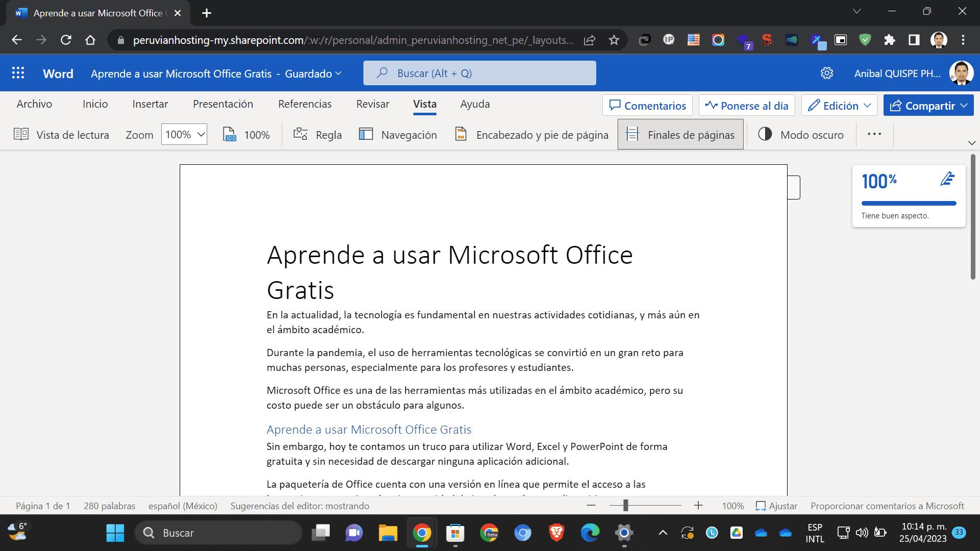980x551 pixels.
Task: Open Word Online settings gear
Action: (x=827, y=72)
